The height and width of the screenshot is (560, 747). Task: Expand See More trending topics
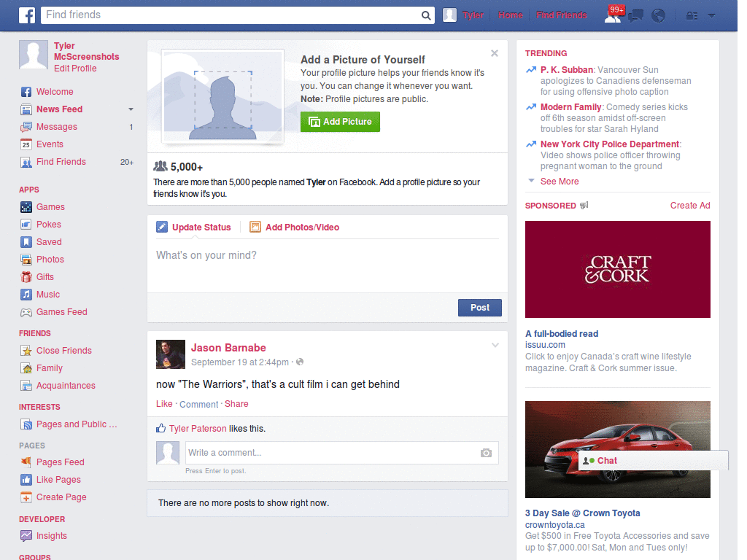[x=560, y=182]
